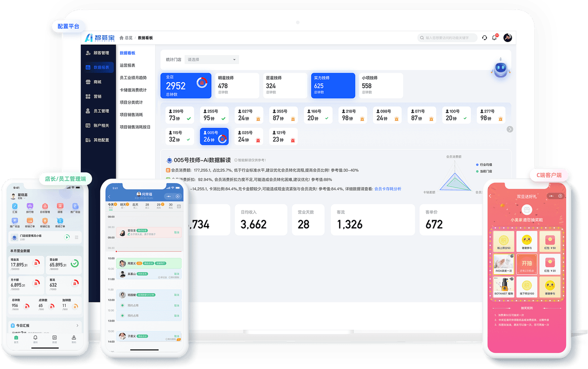588x369 pixels.
Task: Tap back arrow on 何荣福 schedule phone
Action: [109, 196]
